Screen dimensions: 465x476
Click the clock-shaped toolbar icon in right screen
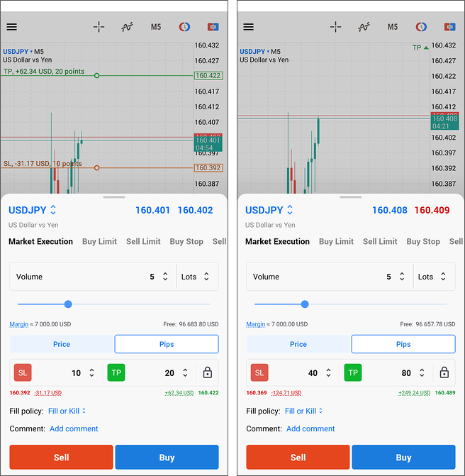pyautogui.click(x=421, y=27)
